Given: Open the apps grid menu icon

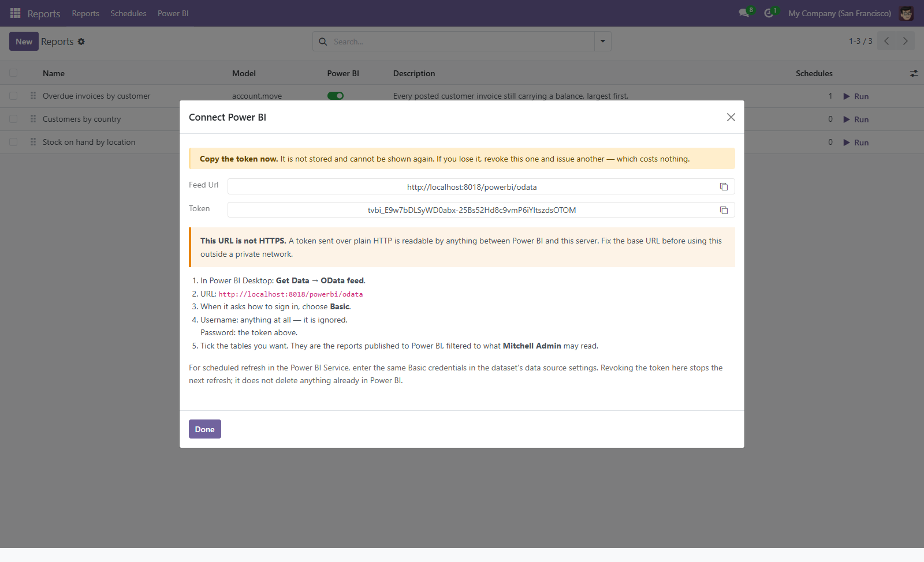Looking at the screenshot, I should pos(16,13).
